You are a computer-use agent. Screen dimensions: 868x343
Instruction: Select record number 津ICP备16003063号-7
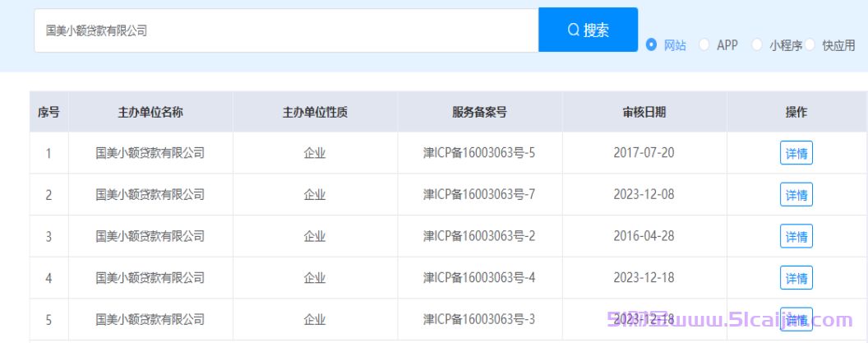point(479,194)
